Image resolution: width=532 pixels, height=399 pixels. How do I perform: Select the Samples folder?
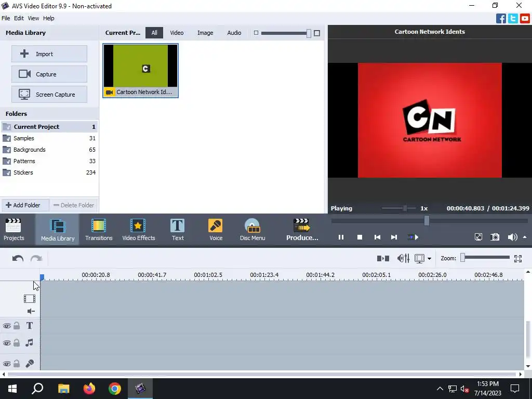49,138
